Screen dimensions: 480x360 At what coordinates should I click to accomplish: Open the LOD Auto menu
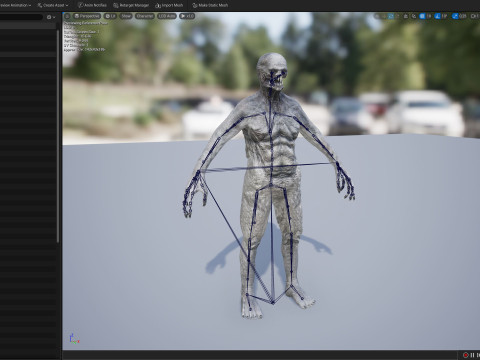pos(167,16)
